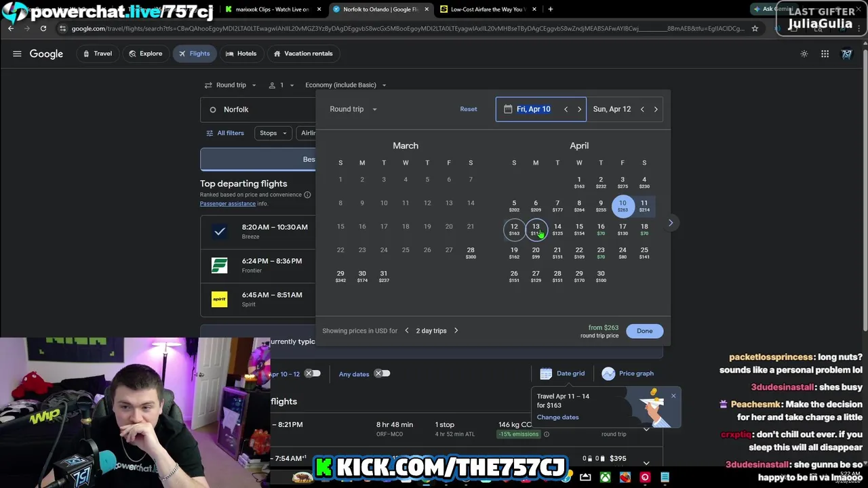Close the marixxok Clips tab
The height and width of the screenshot is (488, 868).
point(319,9)
